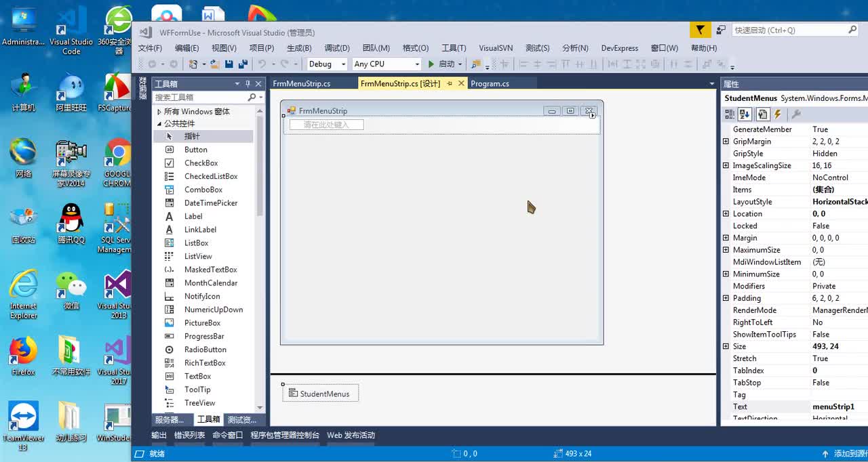Viewport: 868px width, 462px height.
Task: Close the FrmMenuStrip.cs [设计] tab
Action: [461, 83]
